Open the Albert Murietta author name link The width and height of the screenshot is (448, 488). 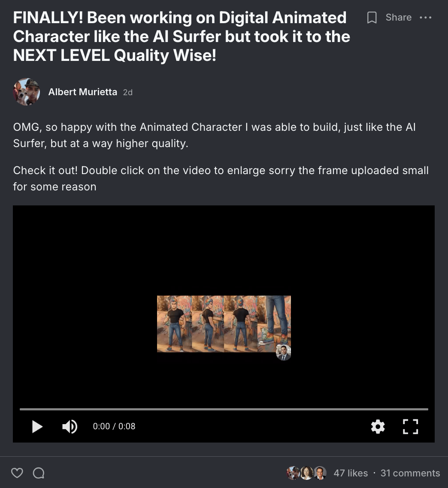pos(82,92)
